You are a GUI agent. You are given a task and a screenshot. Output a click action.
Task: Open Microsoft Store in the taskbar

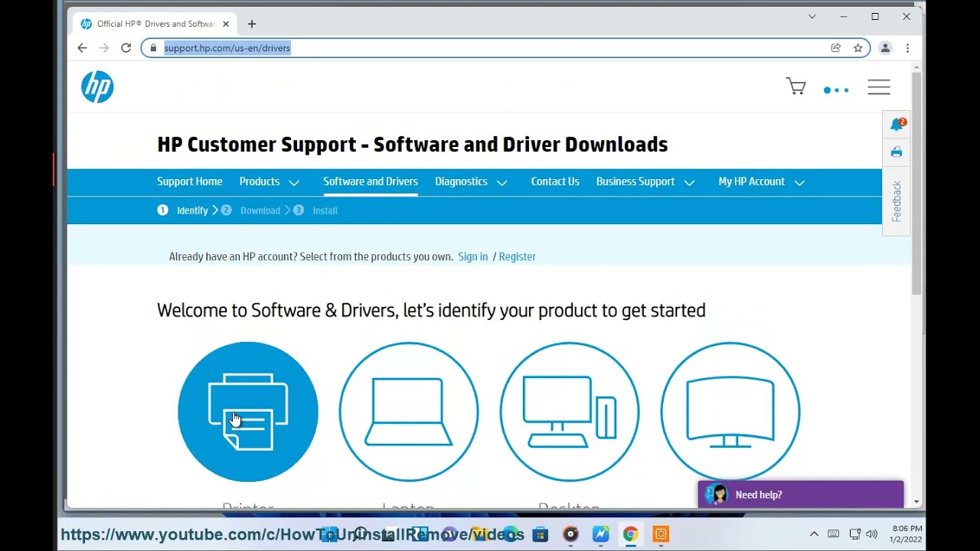coord(541,534)
